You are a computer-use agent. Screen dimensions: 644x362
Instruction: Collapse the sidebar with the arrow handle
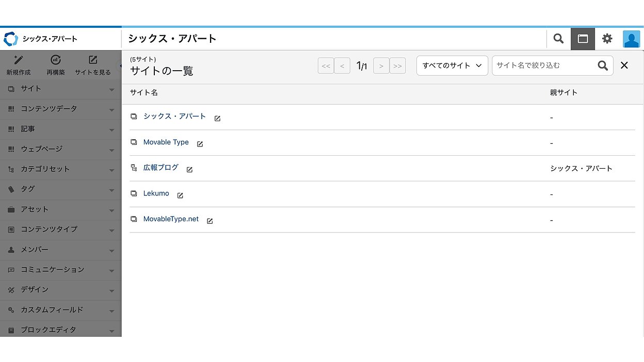pos(120,65)
